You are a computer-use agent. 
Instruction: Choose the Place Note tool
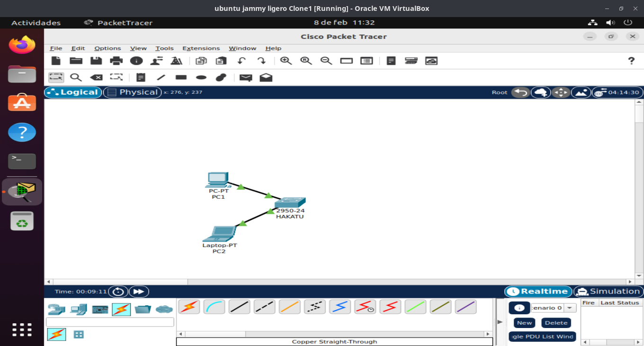[141, 78]
